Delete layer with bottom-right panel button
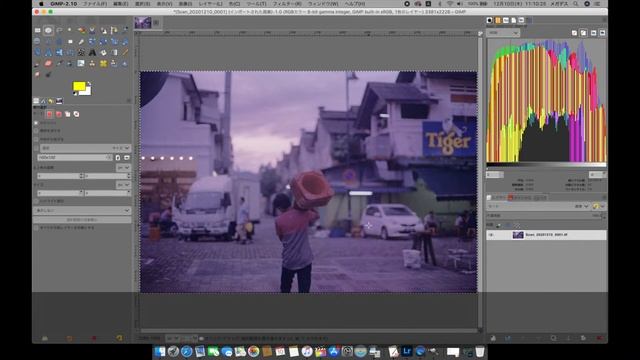Image resolution: width=640 pixels, height=360 pixels. [599, 338]
